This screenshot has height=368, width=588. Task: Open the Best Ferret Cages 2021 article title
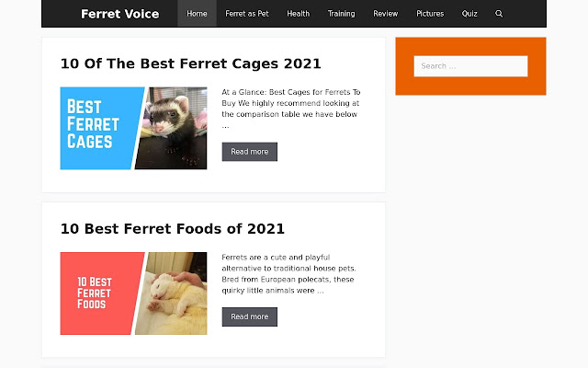click(x=190, y=63)
